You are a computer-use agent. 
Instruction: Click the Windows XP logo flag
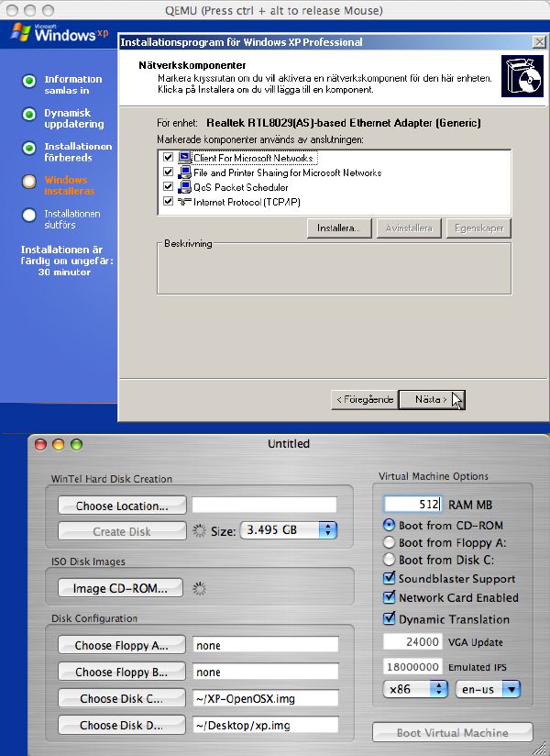coord(21,32)
